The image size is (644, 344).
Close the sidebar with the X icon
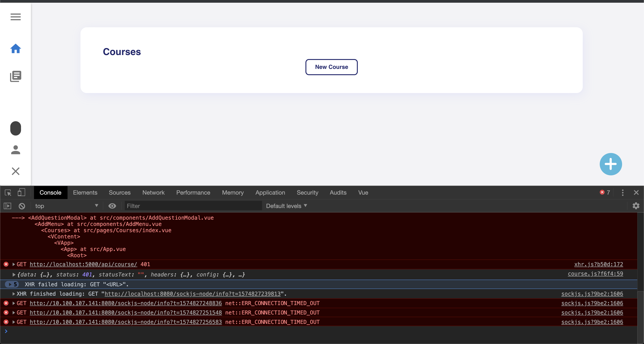pyautogui.click(x=15, y=171)
